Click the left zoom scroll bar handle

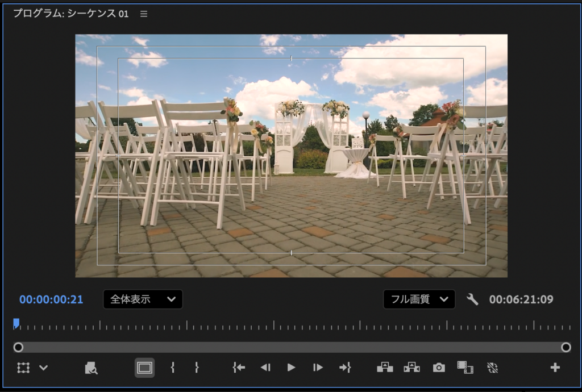pyautogui.click(x=18, y=347)
